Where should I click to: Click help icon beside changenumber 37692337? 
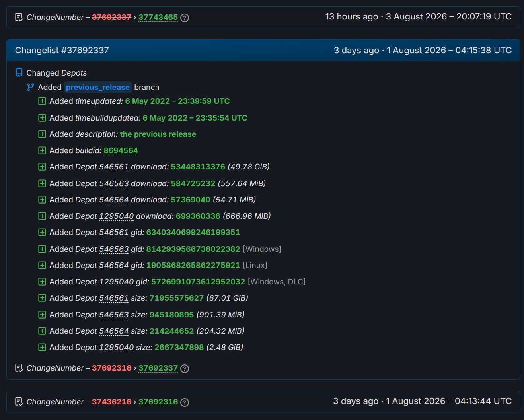pos(185,369)
